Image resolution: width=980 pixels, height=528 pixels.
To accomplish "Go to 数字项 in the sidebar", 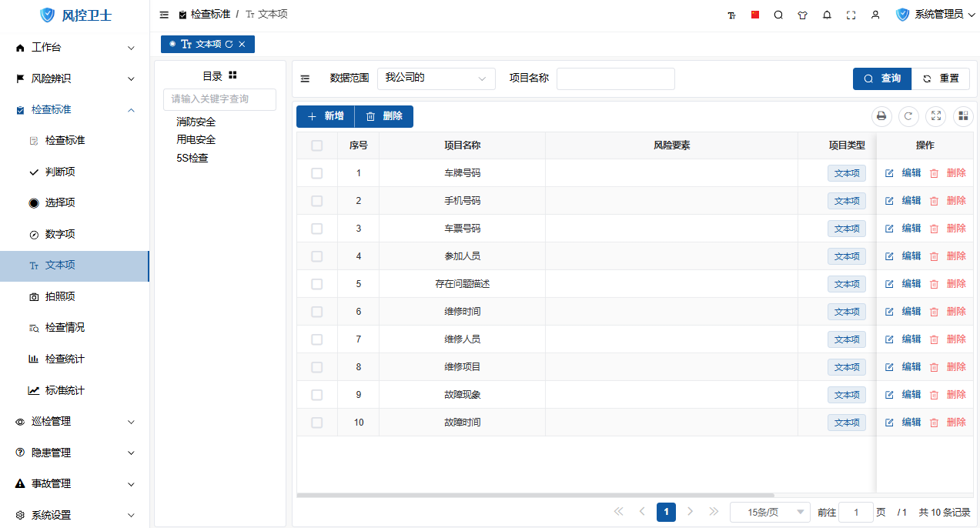I will 60,234.
